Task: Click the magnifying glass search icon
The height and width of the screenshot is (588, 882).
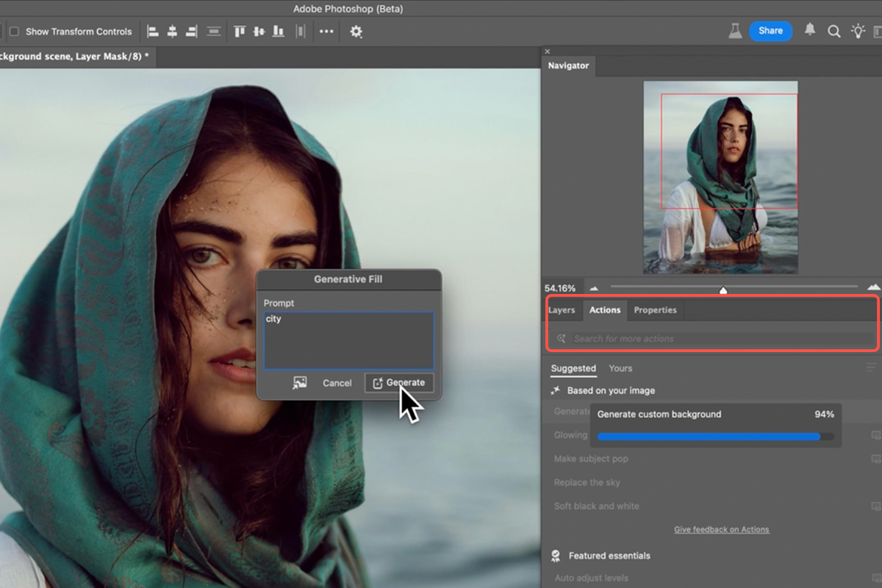Action: [834, 31]
